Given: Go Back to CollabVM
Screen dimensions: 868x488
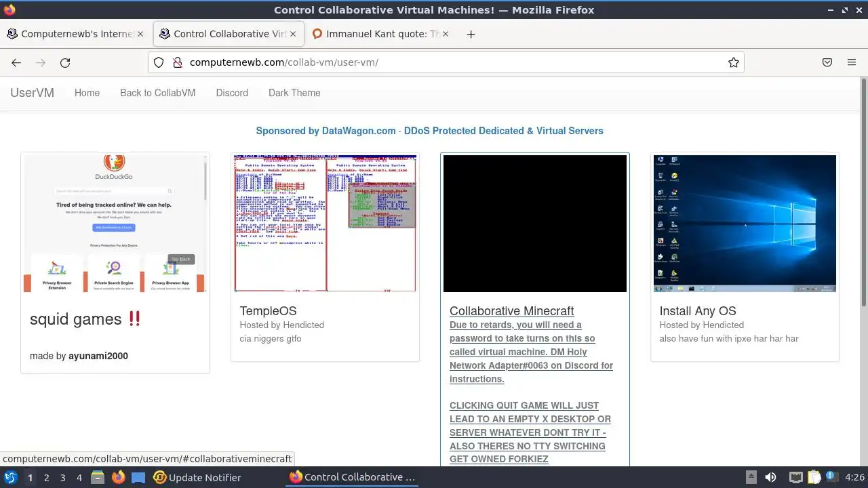Looking at the screenshot, I should pos(157,93).
